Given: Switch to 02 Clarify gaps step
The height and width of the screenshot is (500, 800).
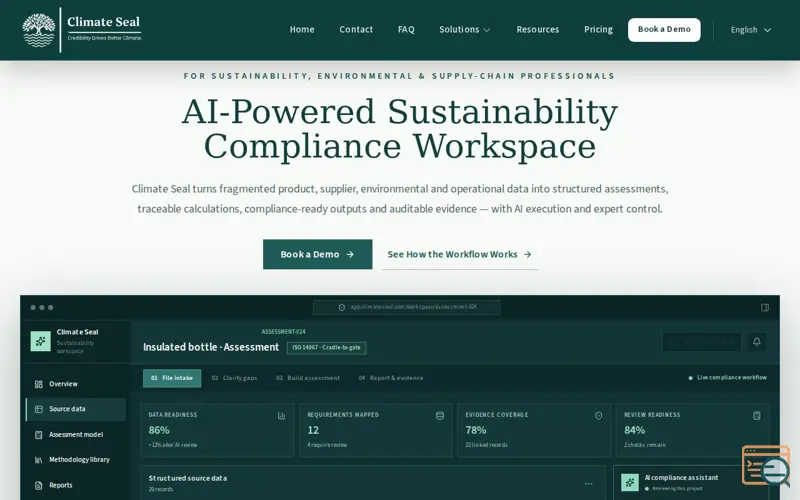Looking at the screenshot, I should click(x=235, y=378).
